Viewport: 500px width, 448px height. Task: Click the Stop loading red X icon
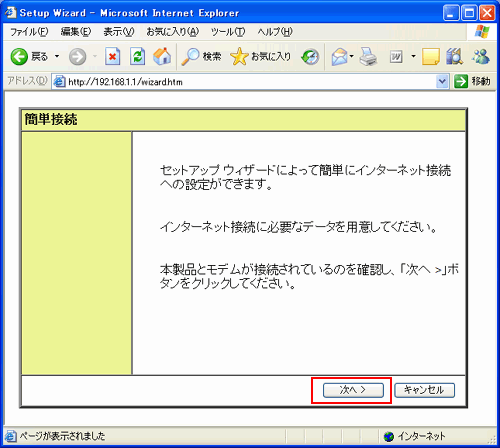(x=113, y=56)
